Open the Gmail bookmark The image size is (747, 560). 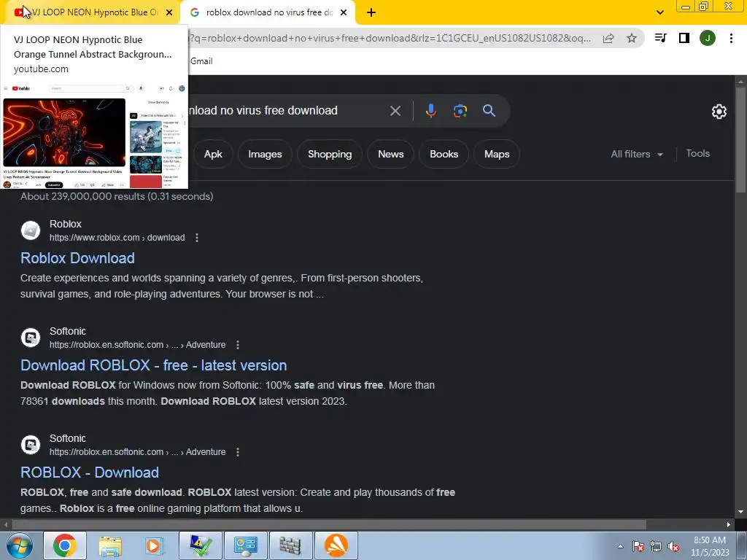point(201,61)
